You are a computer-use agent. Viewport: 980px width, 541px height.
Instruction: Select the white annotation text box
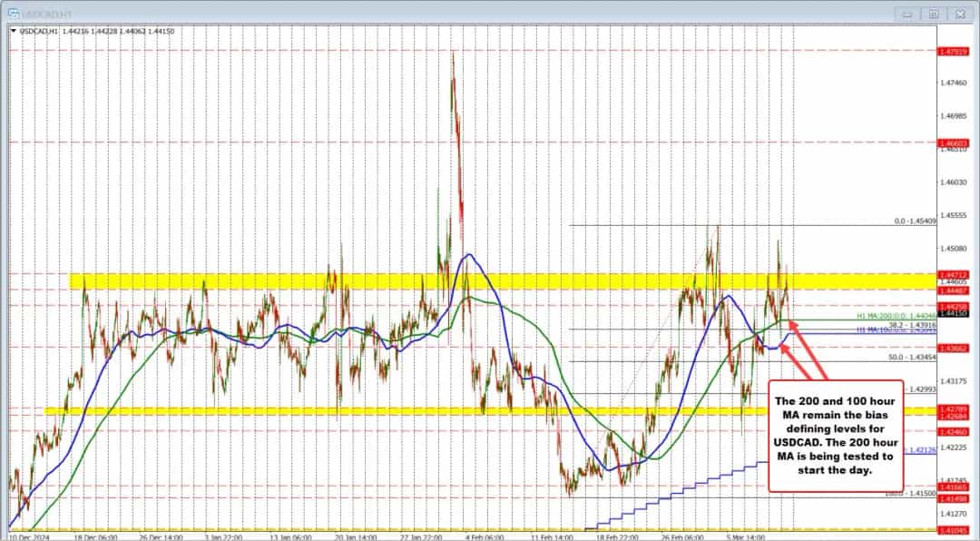[836, 435]
